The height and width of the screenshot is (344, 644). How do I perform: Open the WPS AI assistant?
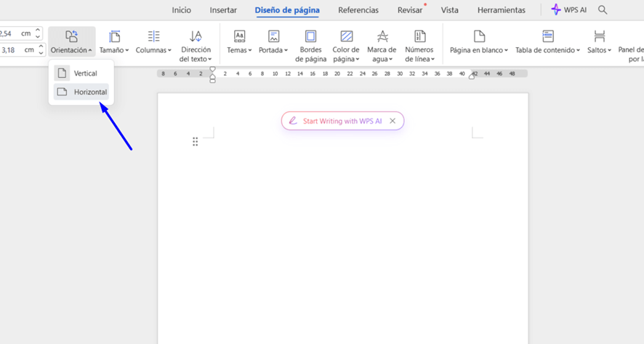568,10
